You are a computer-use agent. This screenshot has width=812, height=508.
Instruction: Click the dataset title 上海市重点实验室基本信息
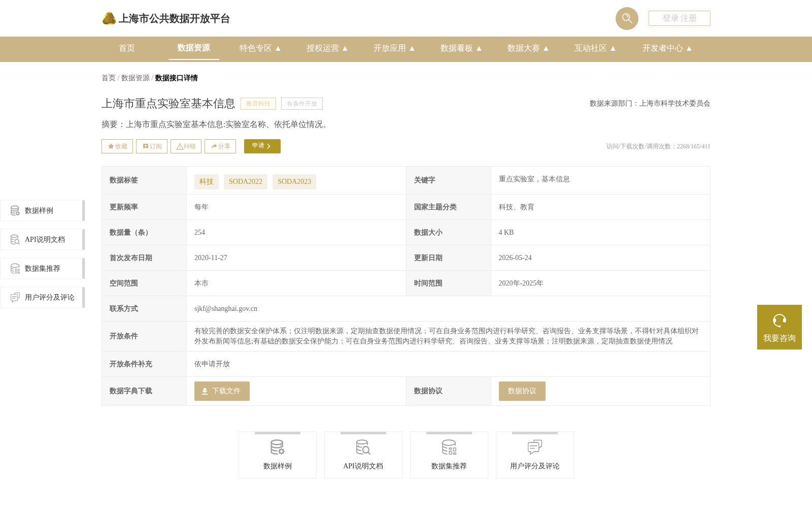pyautogui.click(x=168, y=104)
